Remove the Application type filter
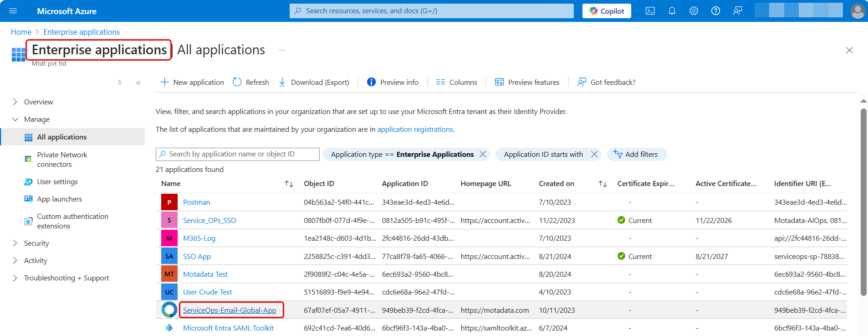Screen dimensions: 868x336 483,155
